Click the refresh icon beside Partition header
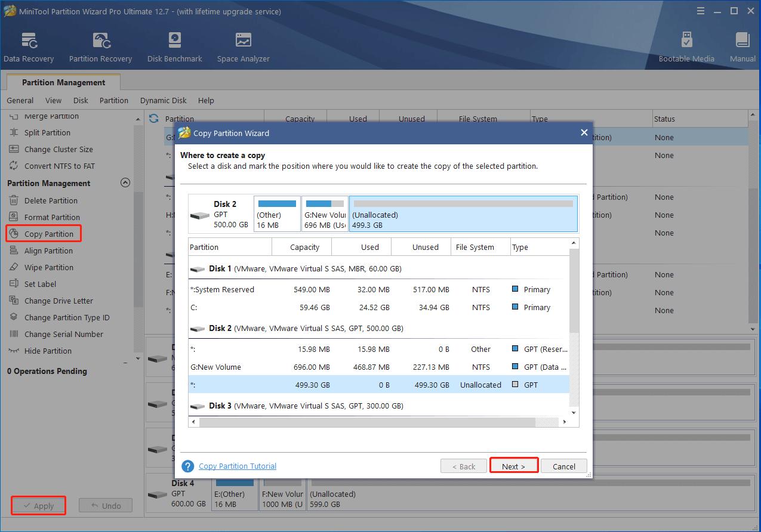 pos(154,119)
